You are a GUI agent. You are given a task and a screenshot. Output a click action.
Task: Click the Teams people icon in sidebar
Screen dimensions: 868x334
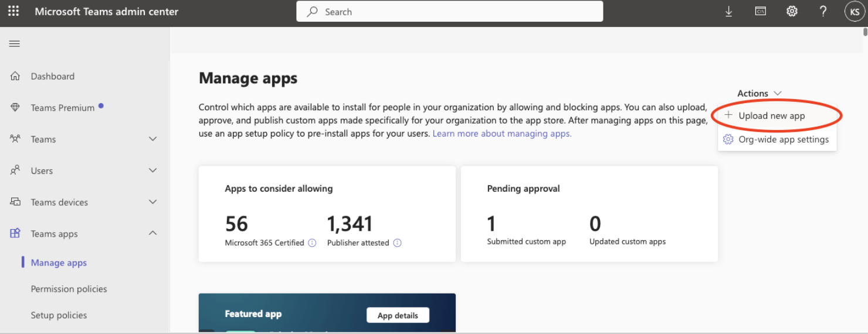pyautogui.click(x=15, y=139)
